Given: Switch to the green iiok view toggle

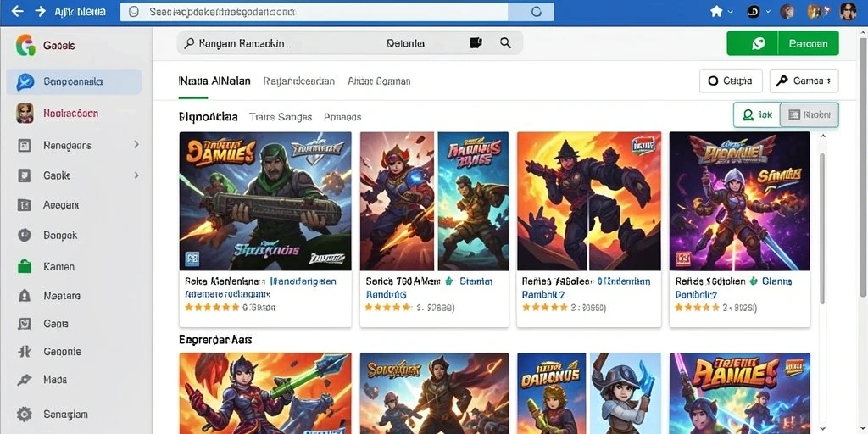Looking at the screenshot, I should click(757, 114).
